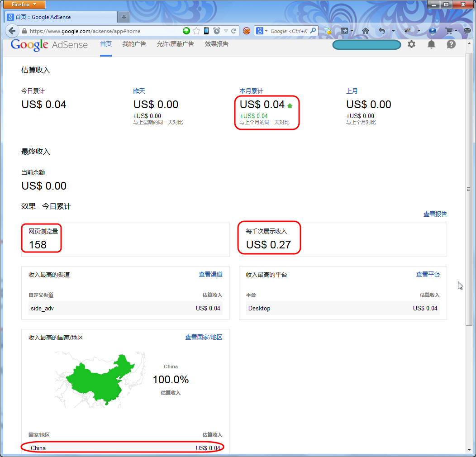Screen dimensions: 476x457
Task: Open the 效果报告 navigation tab
Action: point(216,44)
